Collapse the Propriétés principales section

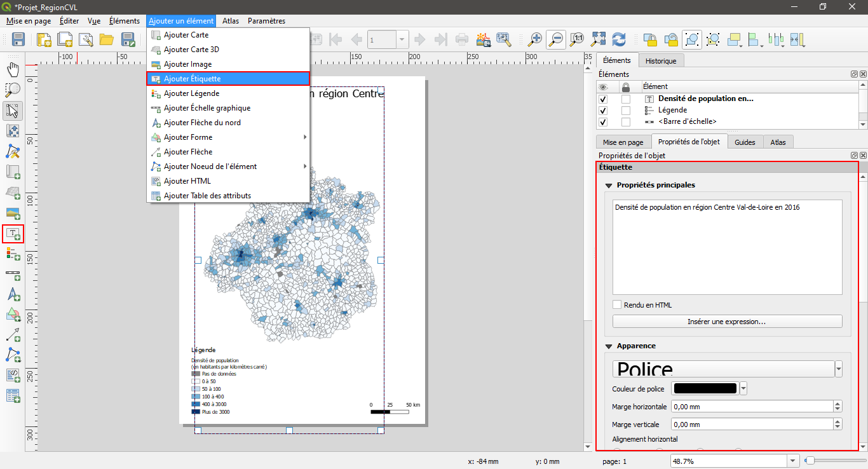(x=609, y=186)
